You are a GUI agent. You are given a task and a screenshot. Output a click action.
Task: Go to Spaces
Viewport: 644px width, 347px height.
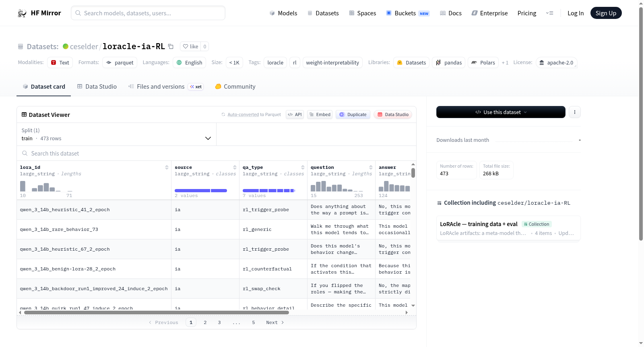(363, 13)
